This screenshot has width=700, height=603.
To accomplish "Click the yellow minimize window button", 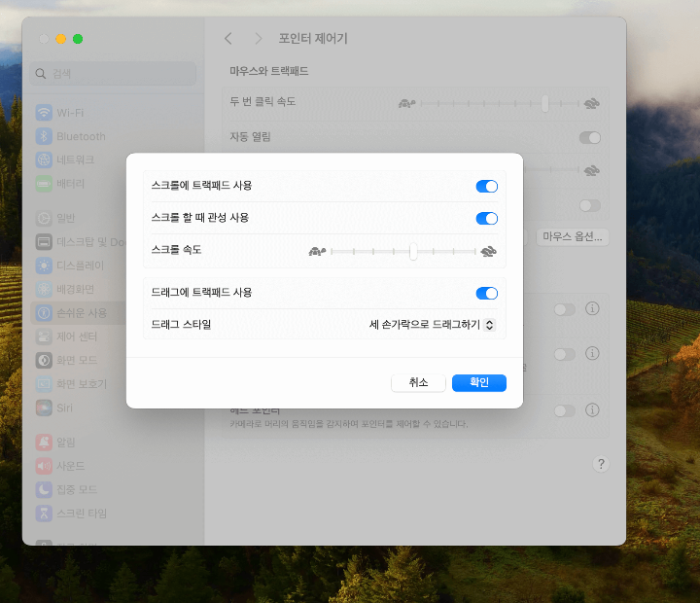I will [60, 39].
